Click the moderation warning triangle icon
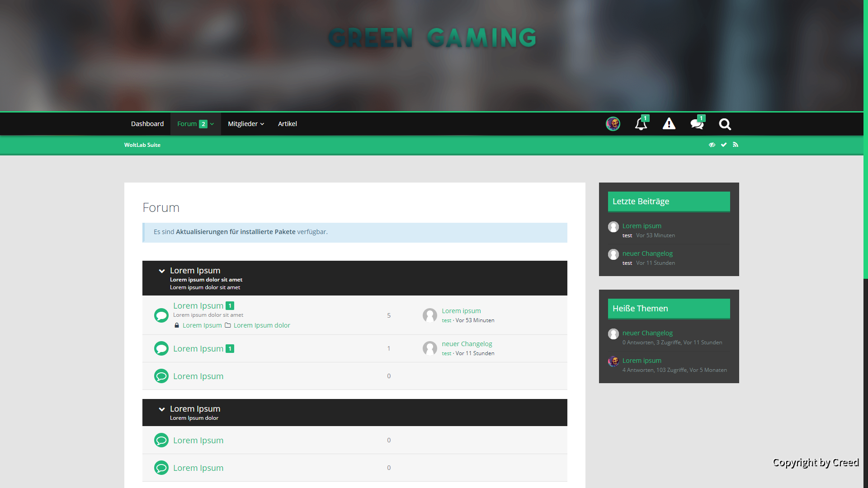The width and height of the screenshot is (868, 488). coord(669,124)
